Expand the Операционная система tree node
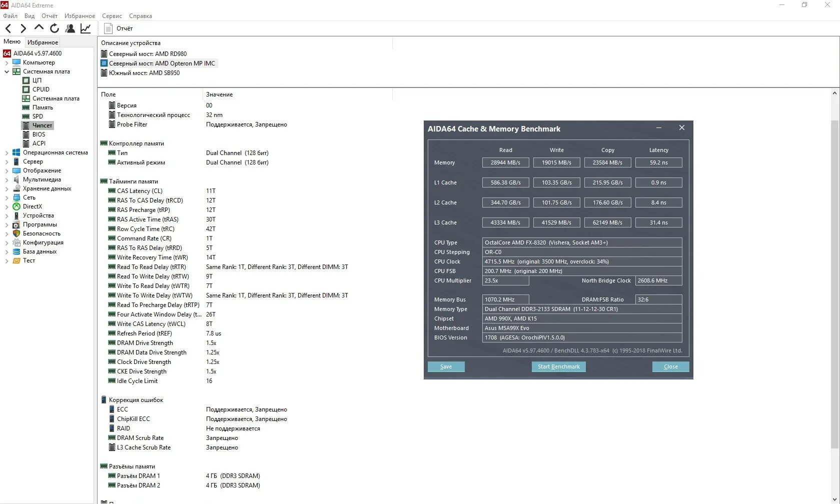The image size is (840, 504). pyautogui.click(x=7, y=152)
